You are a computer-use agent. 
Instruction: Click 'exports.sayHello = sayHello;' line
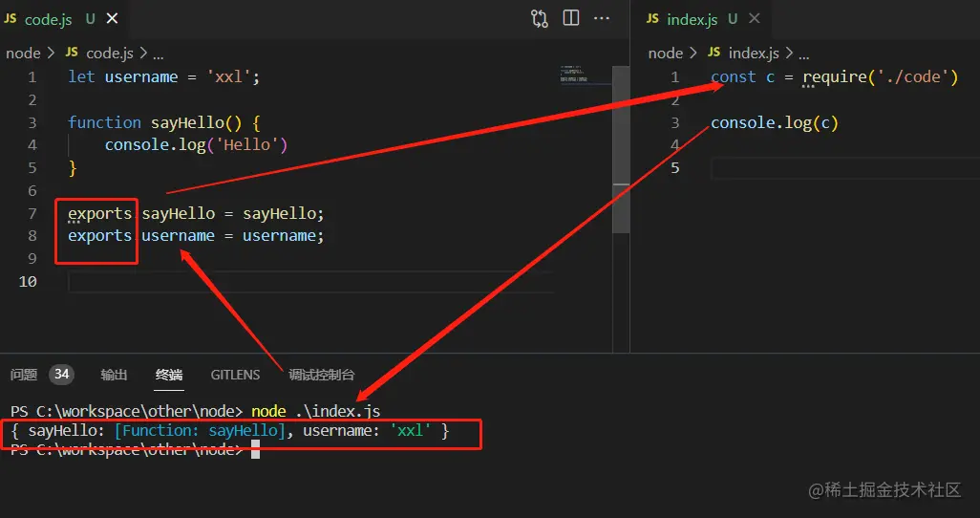[x=196, y=213]
